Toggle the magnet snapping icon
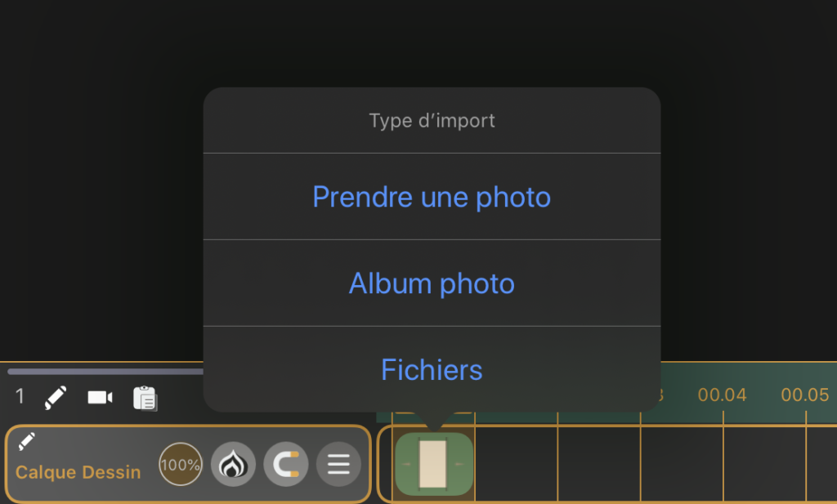 click(286, 465)
